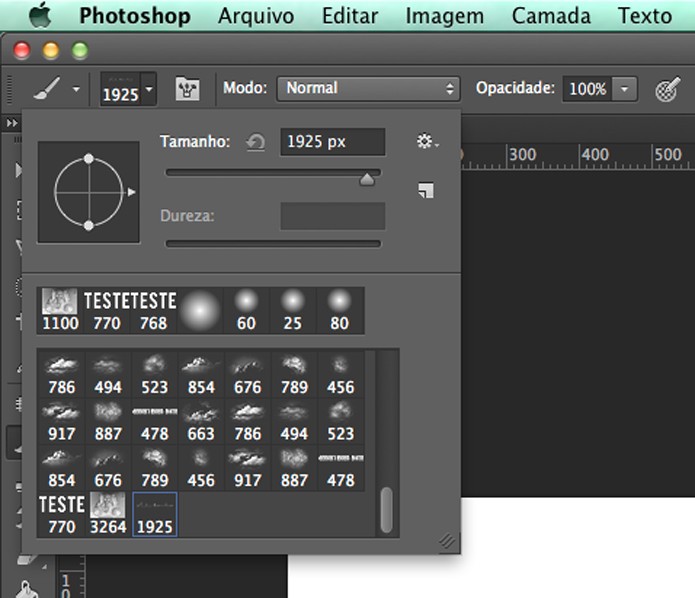Open the Editar menu
The height and width of the screenshot is (598, 695).
point(350,16)
